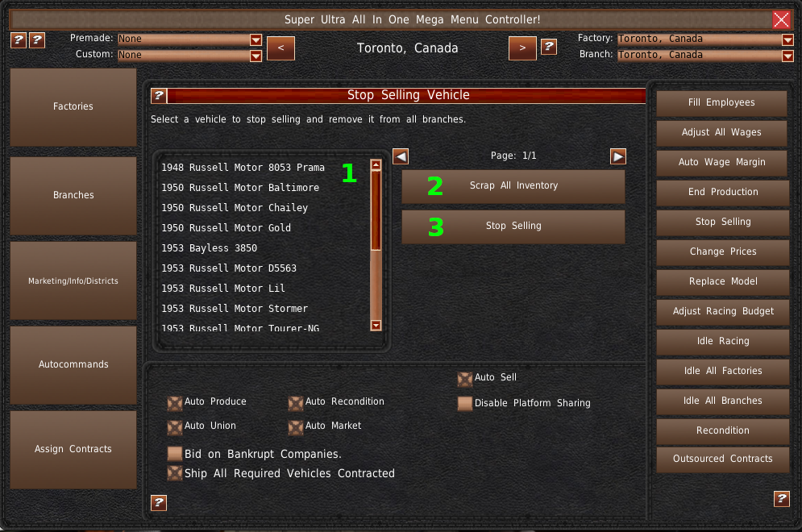Click the Scrap All Inventory button
Screen dimensions: 802x532
pyautogui.click(x=513, y=186)
